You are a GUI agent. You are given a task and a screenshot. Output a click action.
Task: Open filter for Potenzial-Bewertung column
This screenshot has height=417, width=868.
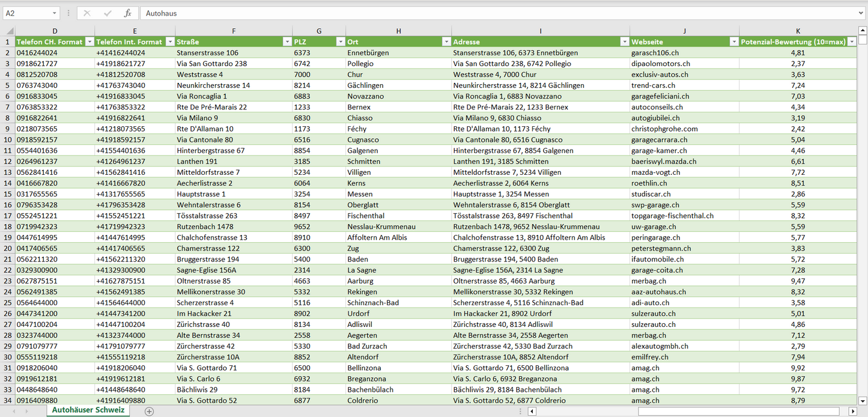[x=852, y=42]
